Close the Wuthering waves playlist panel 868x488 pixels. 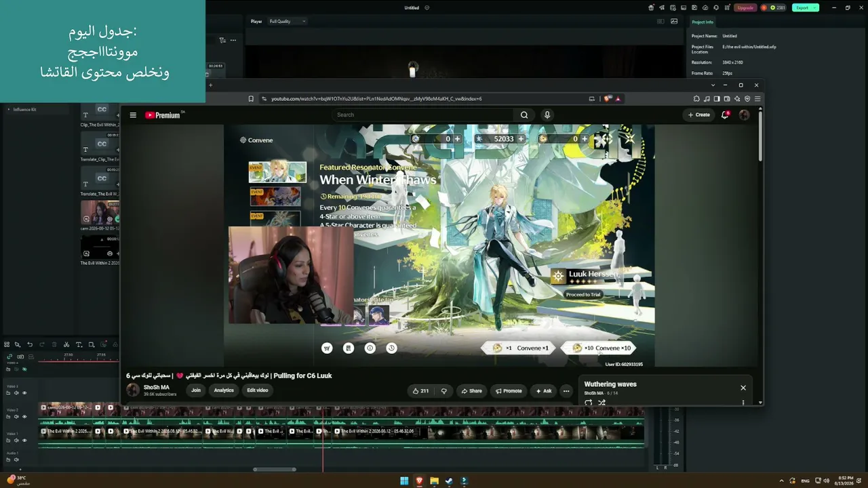[743, 388]
